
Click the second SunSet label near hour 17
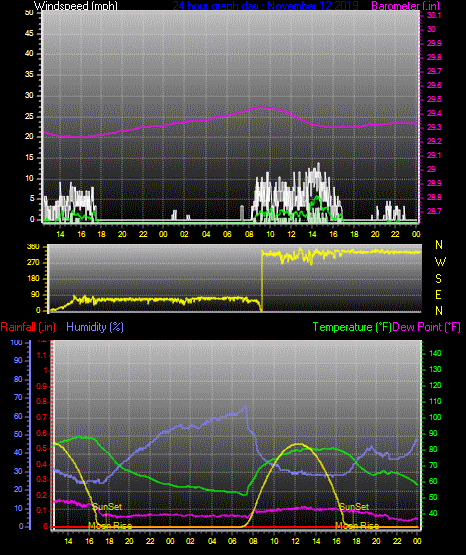(354, 507)
